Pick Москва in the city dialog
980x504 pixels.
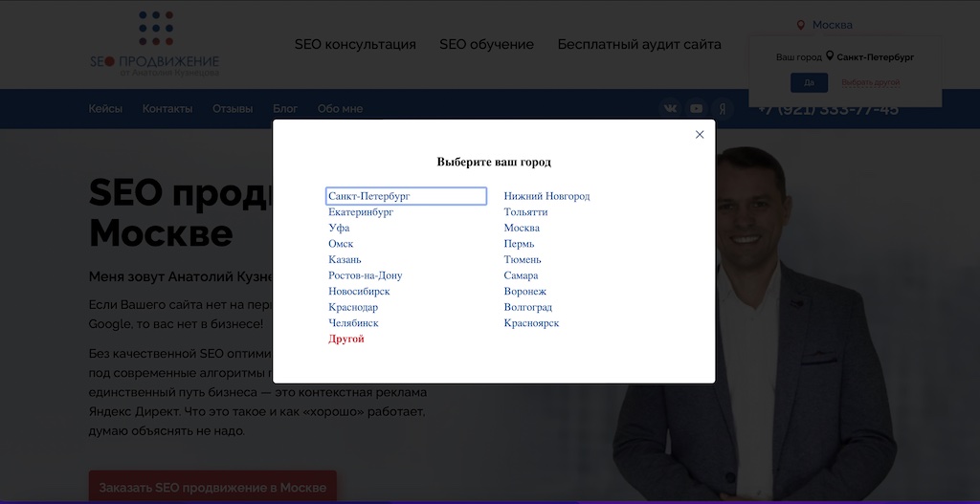522,228
